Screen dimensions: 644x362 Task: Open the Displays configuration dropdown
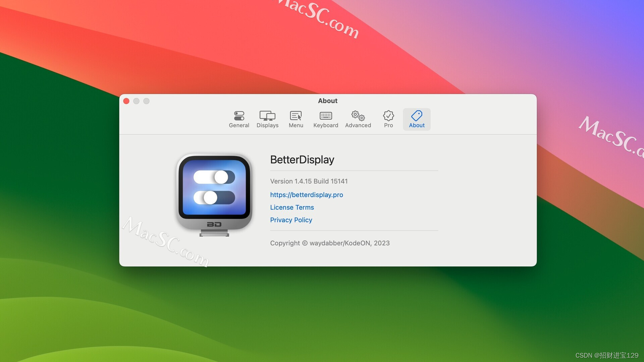pos(267,119)
